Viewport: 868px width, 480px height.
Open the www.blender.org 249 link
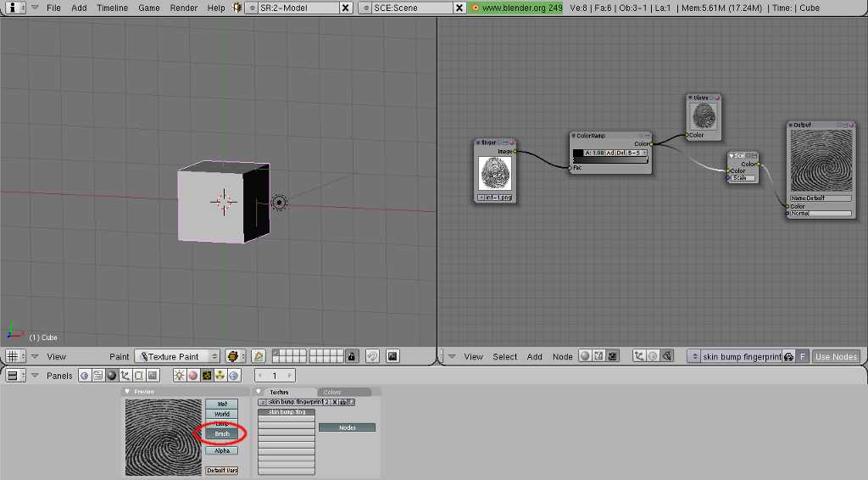[x=516, y=8]
